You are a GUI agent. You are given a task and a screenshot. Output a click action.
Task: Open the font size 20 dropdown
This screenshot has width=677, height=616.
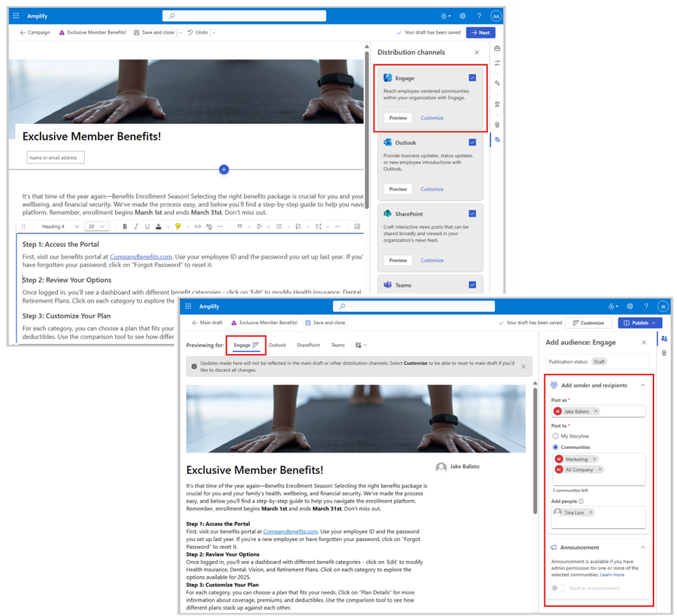97,226
